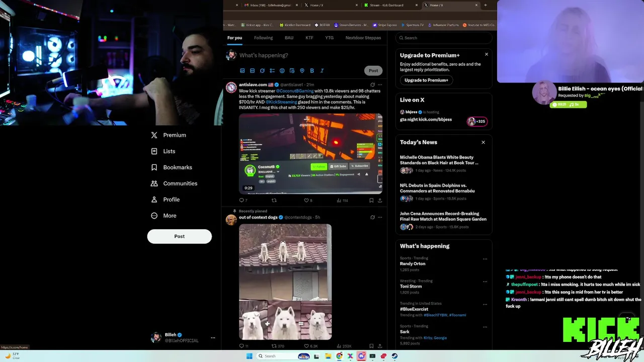644x362 pixels.
Task: Share the antislave.com post
Action: coord(380,200)
